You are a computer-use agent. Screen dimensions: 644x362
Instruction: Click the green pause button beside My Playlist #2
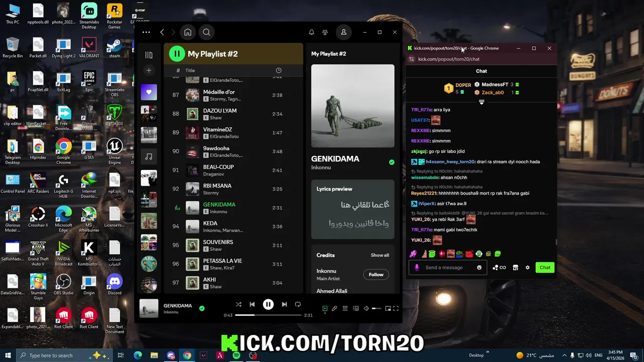[177, 54]
